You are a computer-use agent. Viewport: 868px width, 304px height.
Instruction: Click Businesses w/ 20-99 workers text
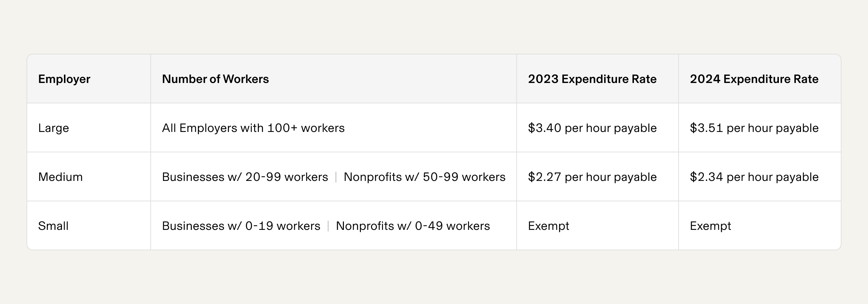(x=245, y=177)
